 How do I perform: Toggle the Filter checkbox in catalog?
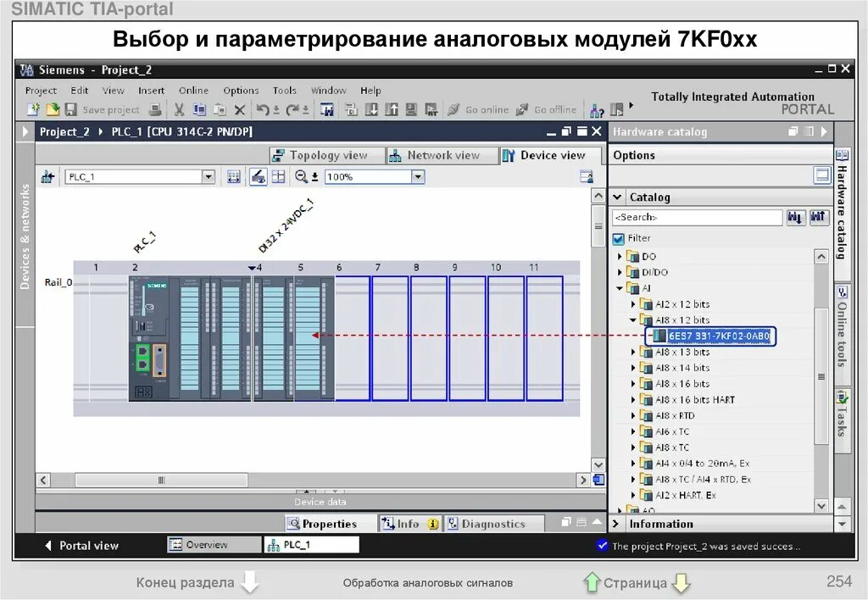(618, 239)
